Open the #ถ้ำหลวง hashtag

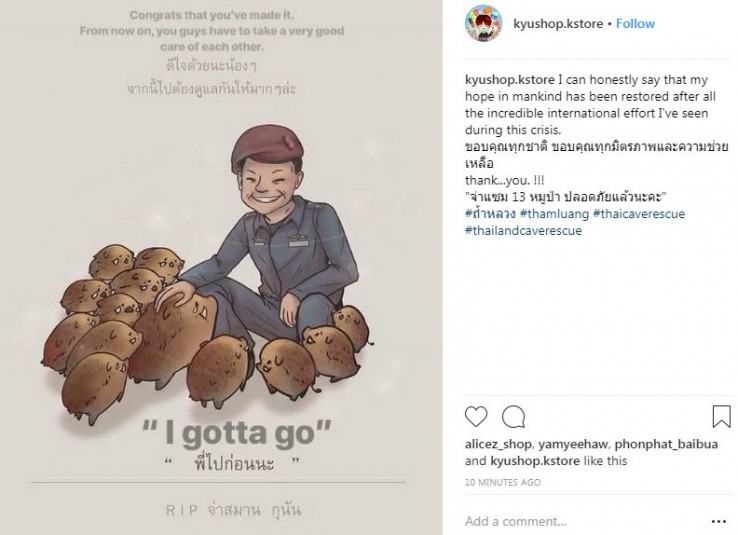click(489, 215)
